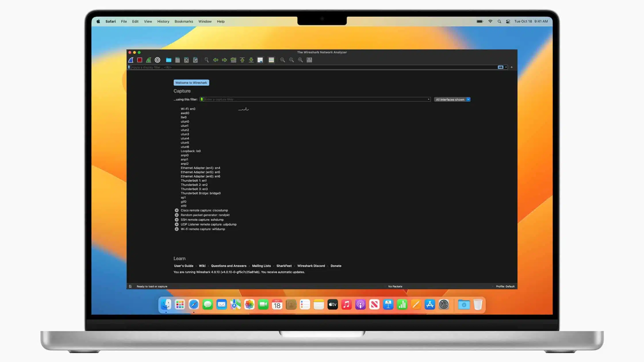Add a display filter button with plus
Image resolution: width=644 pixels, height=362 pixels.
pyautogui.click(x=512, y=67)
